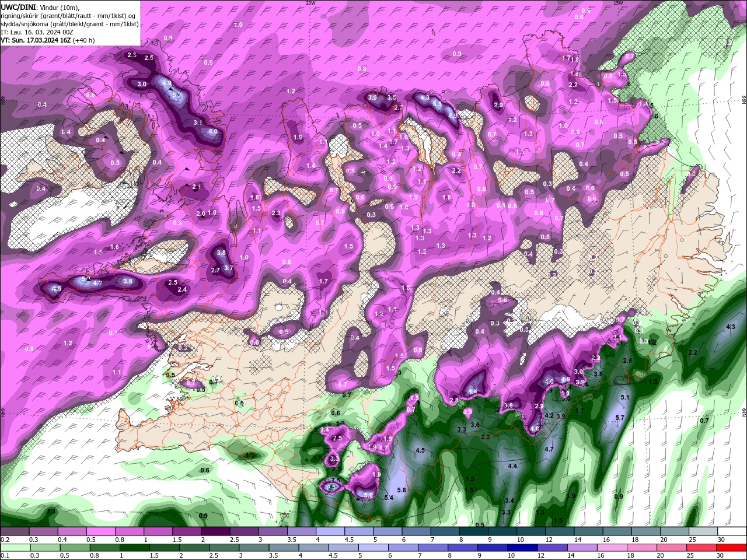The width and height of the screenshot is (747, 560).
Task: Click the 4.6 snowfall value on the map
Action: pos(535,429)
